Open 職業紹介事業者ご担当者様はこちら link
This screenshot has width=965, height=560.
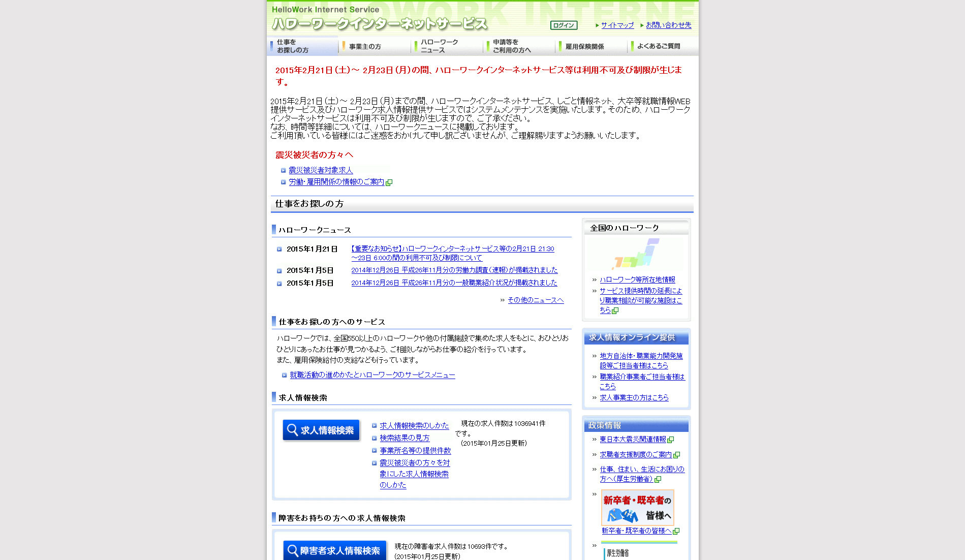[x=642, y=382]
